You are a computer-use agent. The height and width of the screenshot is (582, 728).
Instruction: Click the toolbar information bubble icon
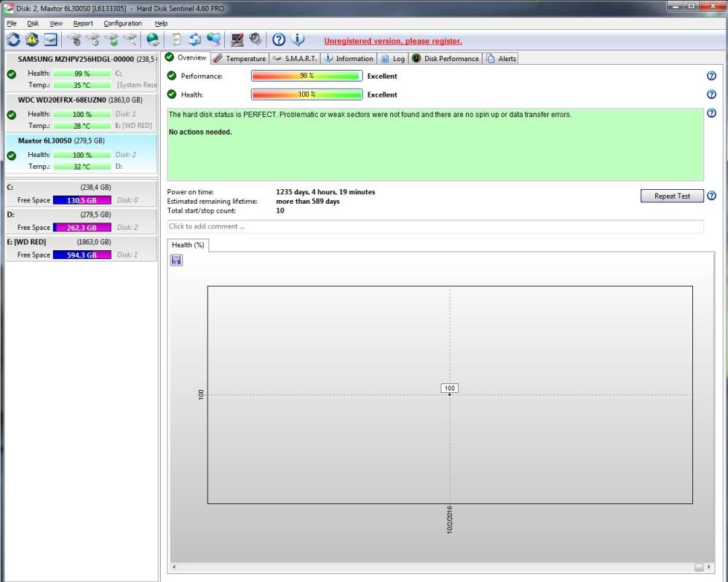click(298, 40)
